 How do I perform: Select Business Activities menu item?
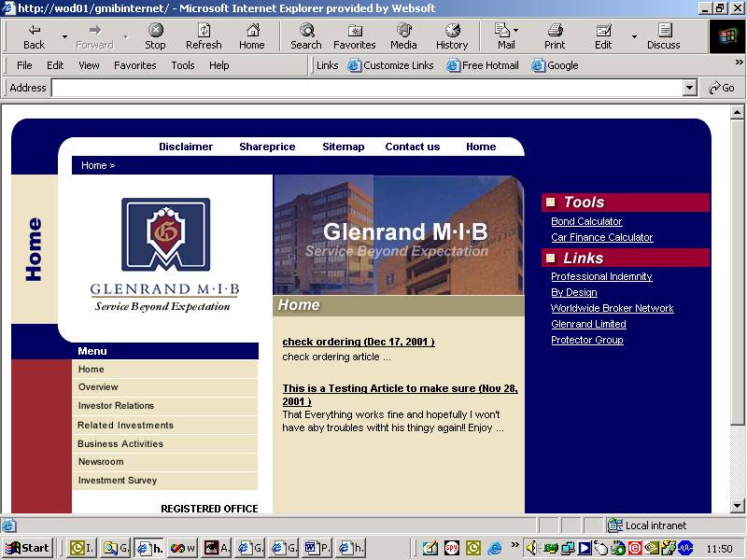pyautogui.click(x=165, y=444)
